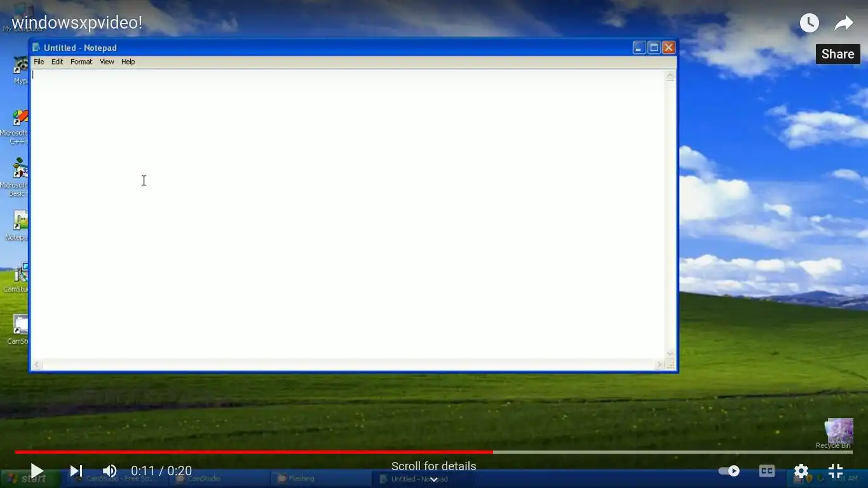
Task: Click the 0:11 / 0:20 time display
Action: [161, 471]
